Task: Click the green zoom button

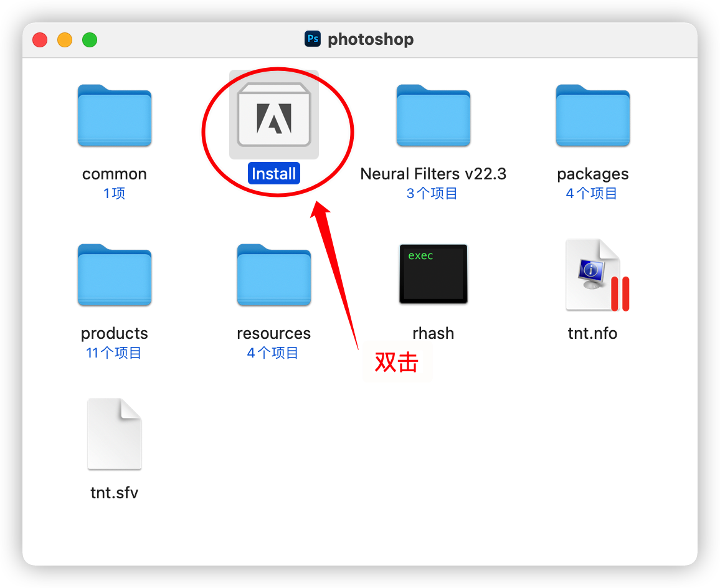Action: pos(90,39)
